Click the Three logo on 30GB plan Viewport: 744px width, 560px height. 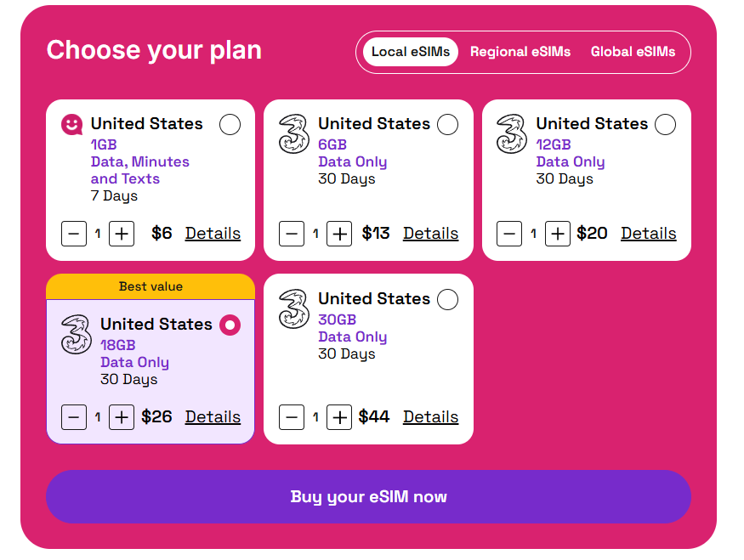click(x=293, y=309)
